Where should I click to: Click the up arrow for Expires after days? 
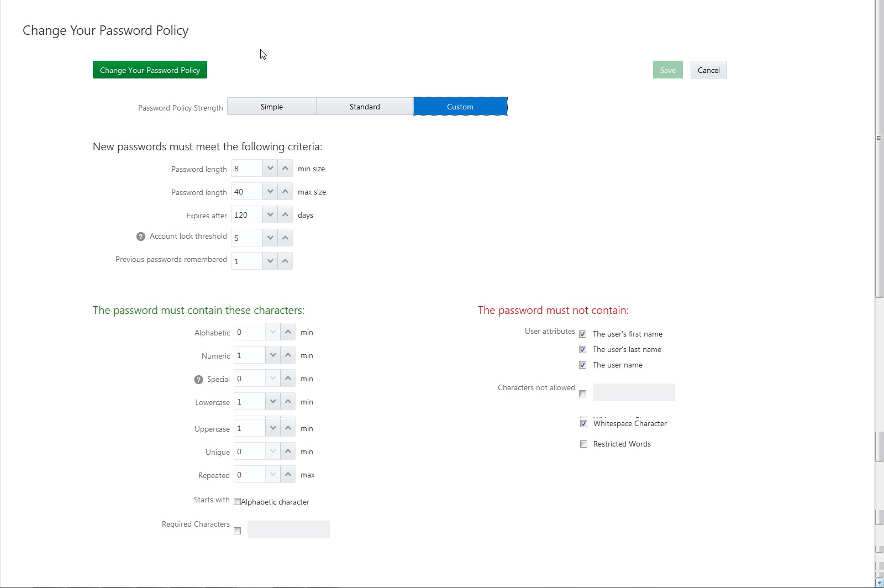coord(285,214)
